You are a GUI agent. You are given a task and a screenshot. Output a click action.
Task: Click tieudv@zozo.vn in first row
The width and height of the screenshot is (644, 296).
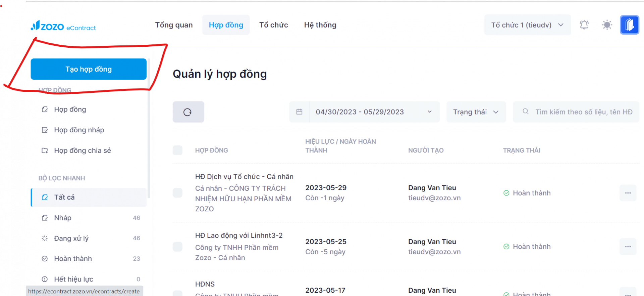[434, 198]
